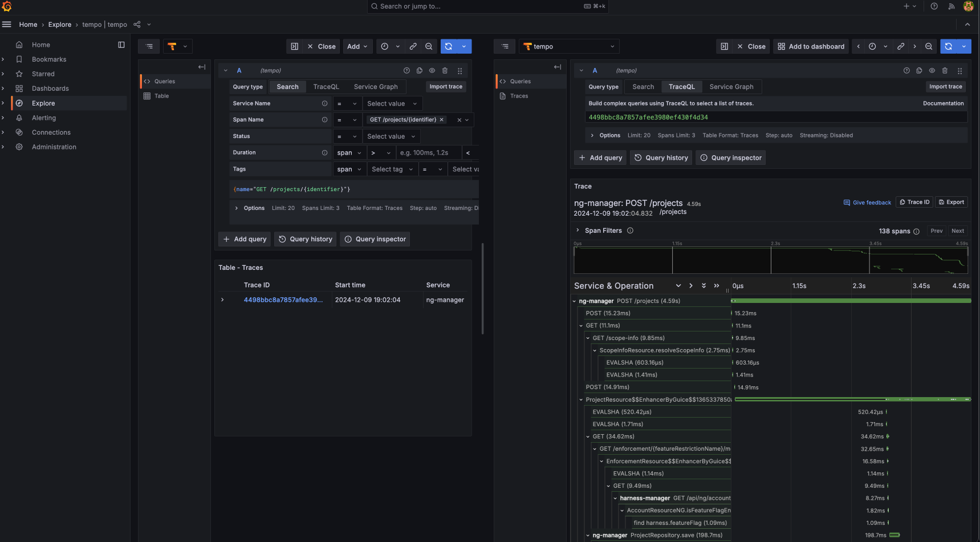Duplicate query A in right pane
Viewport: 980px width, 542px height.
point(919,71)
